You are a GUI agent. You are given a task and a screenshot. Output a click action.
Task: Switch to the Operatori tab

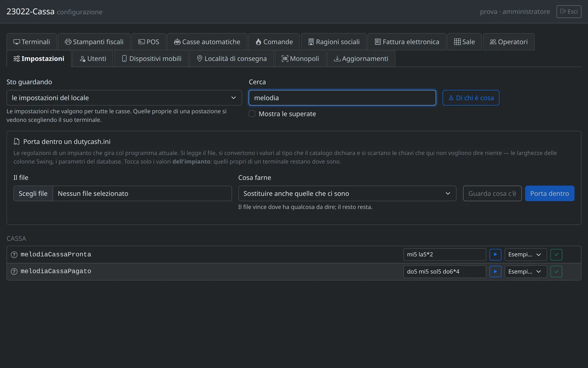click(509, 42)
